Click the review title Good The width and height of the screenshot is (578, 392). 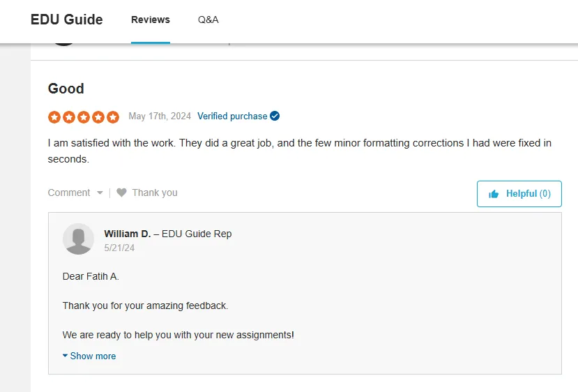coord(66,89)
